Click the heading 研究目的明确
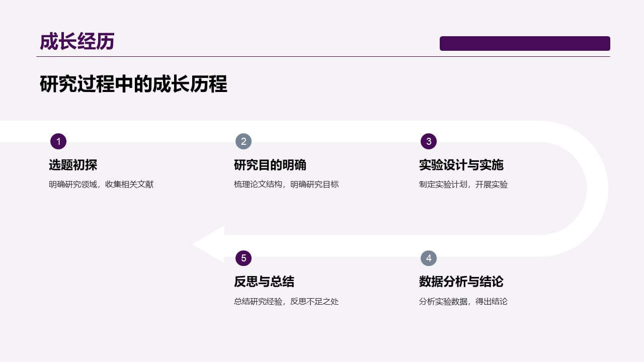The height and width of the screenshot is (362, 644). [x=270, y=165]
